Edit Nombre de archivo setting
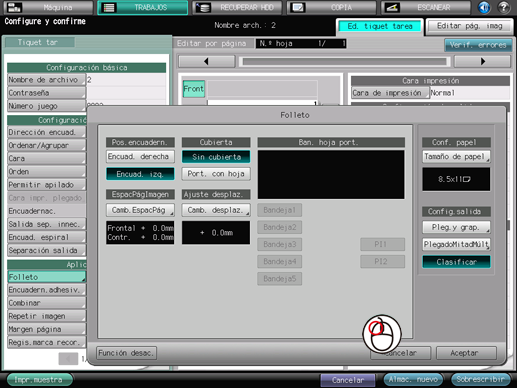Viewport: 517px width, 388px height. [46, 80]
